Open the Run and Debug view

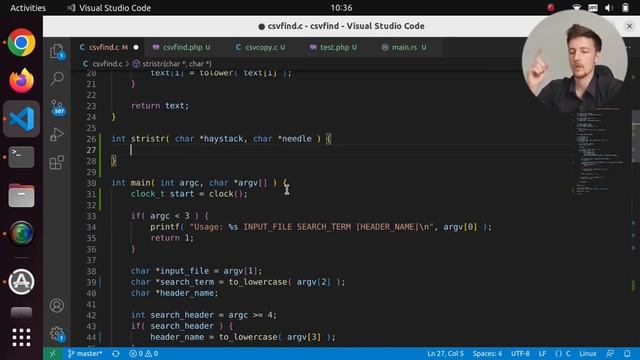tap(57, 135)
